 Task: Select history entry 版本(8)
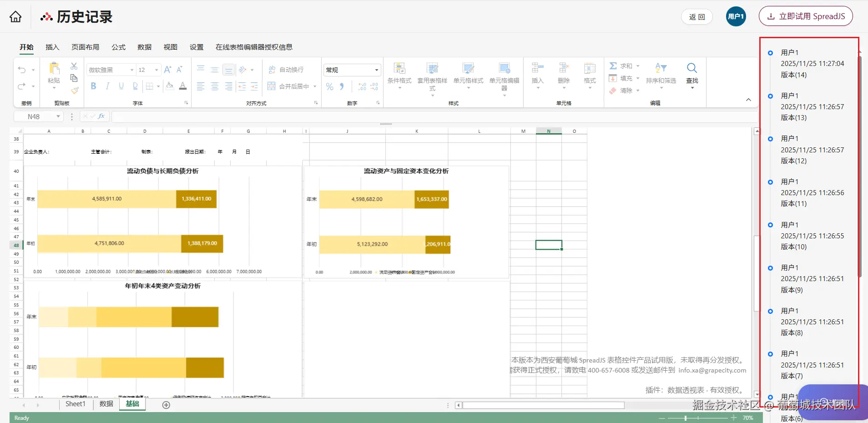point(812,322)
